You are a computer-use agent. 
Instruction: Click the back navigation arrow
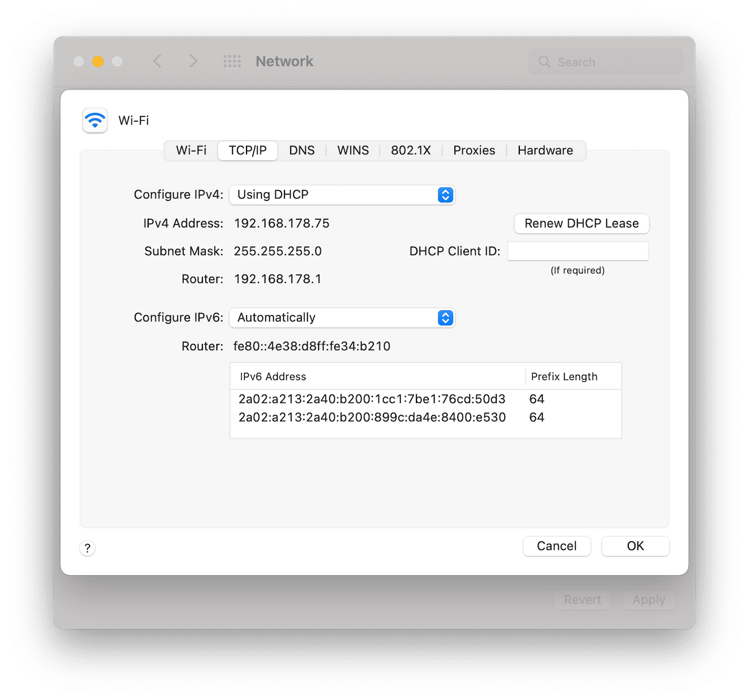(157, 61)
